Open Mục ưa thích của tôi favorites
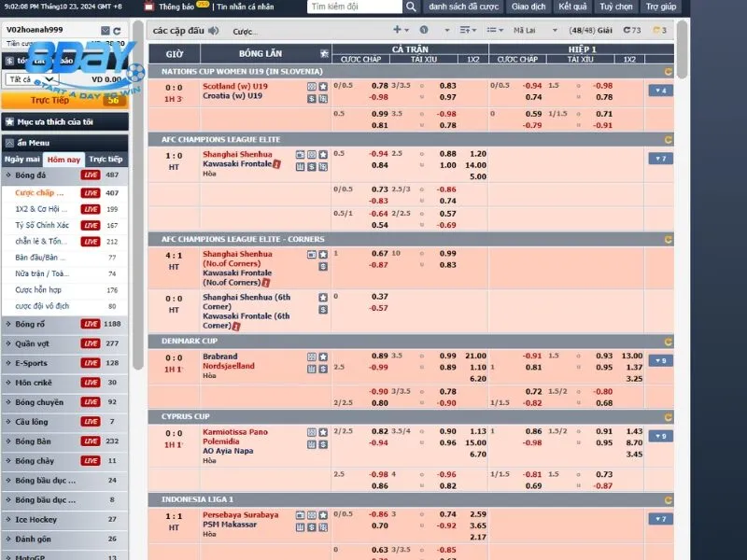Screen dimensions: 747x560 point(65,122)
